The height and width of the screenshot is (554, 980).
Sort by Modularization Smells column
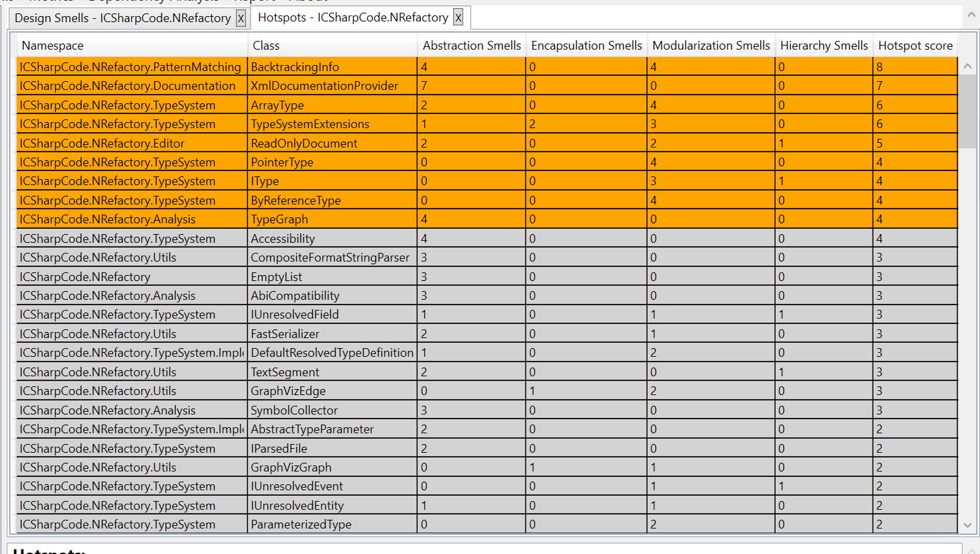711,46
